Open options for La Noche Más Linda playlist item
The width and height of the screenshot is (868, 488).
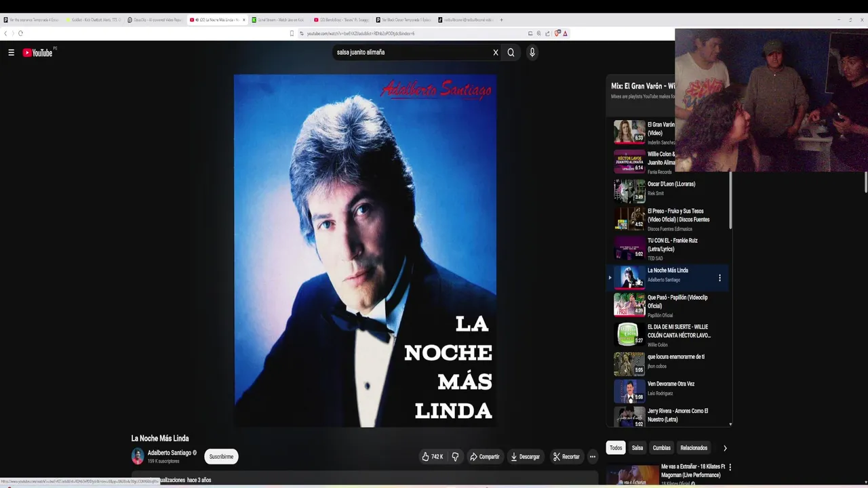719,278
